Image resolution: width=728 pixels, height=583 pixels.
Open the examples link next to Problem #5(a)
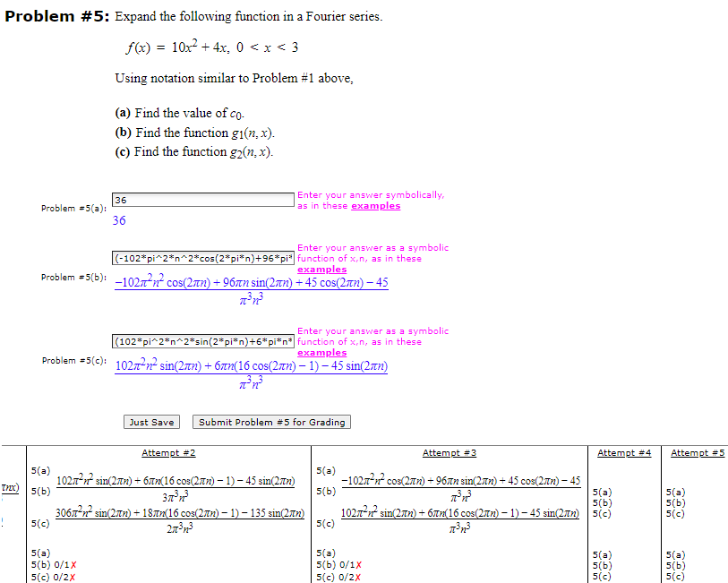(x=374, y=205)
